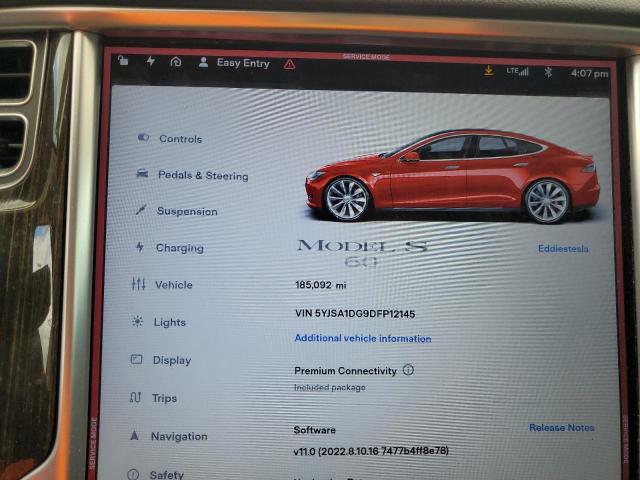Tap the 185,092 mi odometer reading
640x480 pixels.
coord(320,285)
